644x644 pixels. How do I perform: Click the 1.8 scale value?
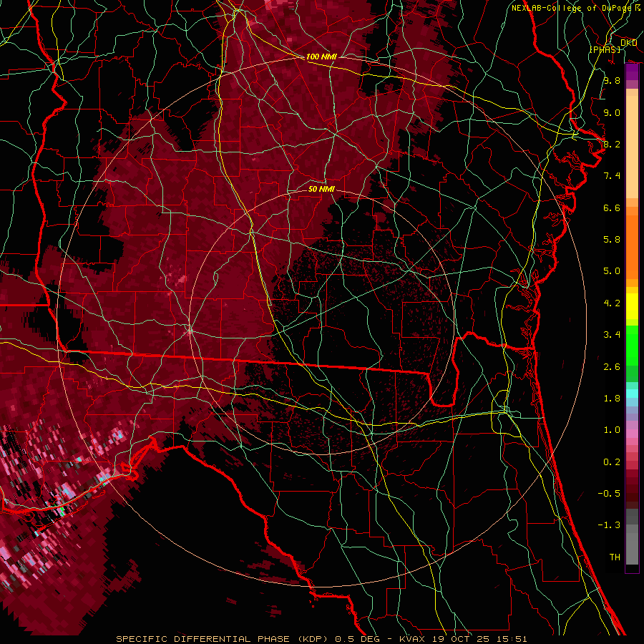pos(612,399)
